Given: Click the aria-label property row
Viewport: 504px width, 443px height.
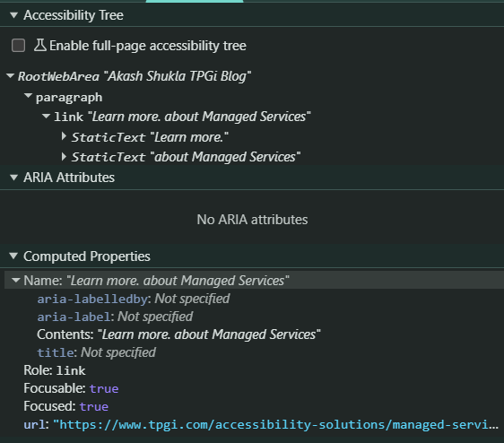Looking at the screenshot, I should pyautogui.click(x=115, y=317).
